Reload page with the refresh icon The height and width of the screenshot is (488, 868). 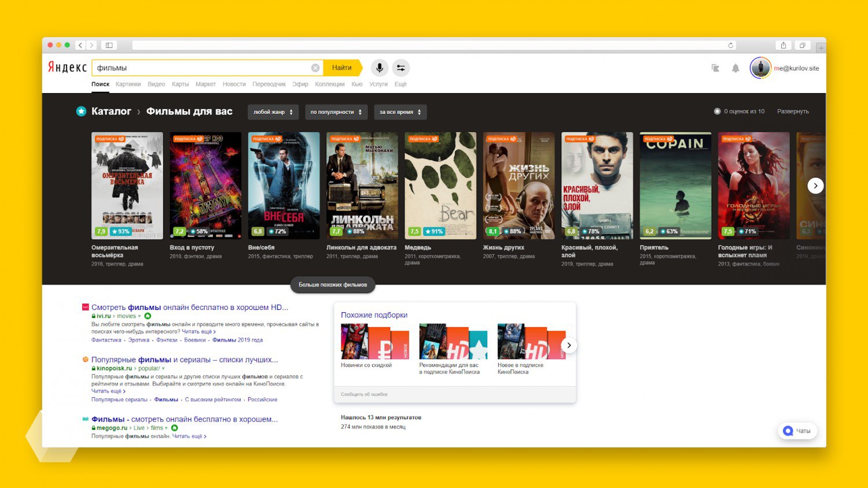tap(731, 45)
